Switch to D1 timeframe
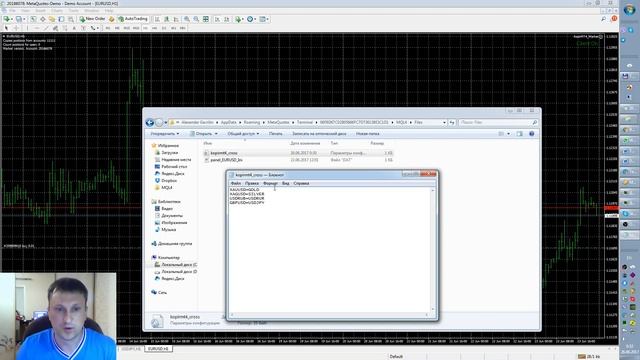Screen dimensions: 640x360 164,28
